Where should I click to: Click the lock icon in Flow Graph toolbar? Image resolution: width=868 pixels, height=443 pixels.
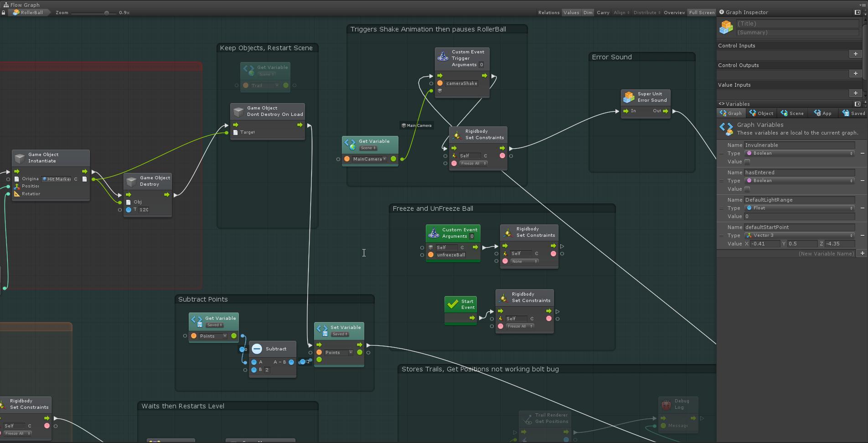pos(4,13)
